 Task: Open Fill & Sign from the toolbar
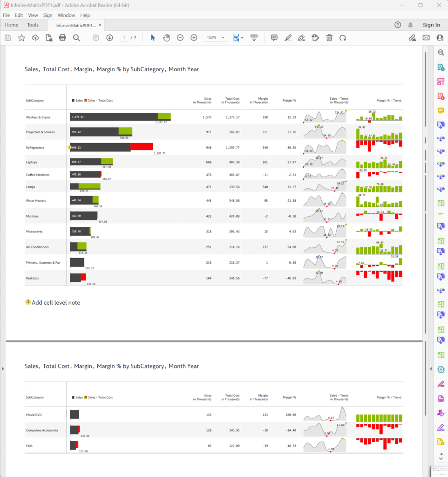315,38
